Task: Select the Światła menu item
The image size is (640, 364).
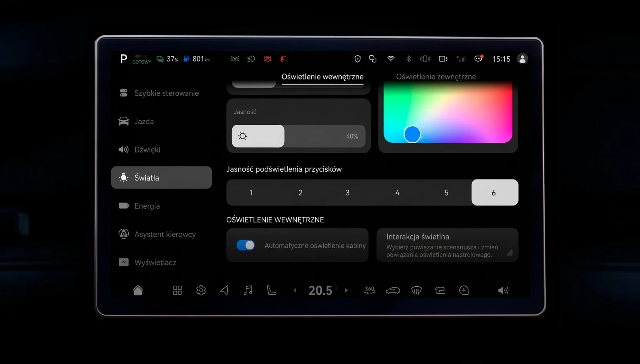Action: point(161,177)
